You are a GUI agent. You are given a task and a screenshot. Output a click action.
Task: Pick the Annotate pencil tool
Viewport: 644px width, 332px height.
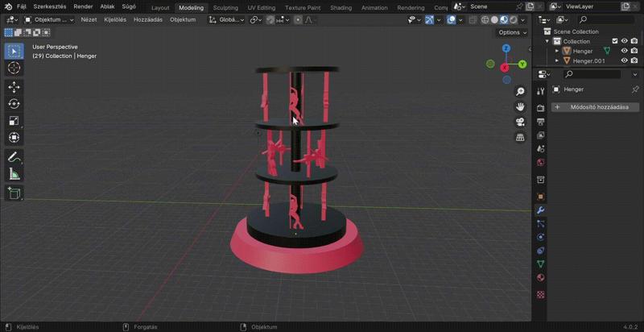pyautogui.click(x=14, y=157)
